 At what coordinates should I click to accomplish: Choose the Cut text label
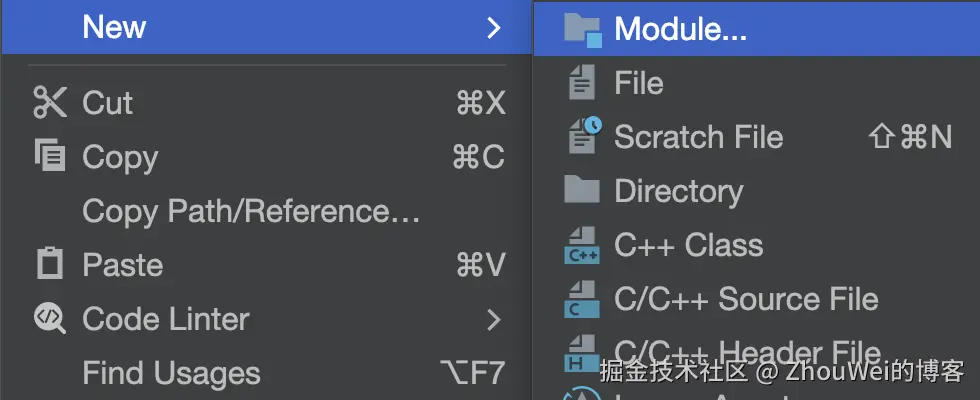pyautogui.click(x=107, y=103)
